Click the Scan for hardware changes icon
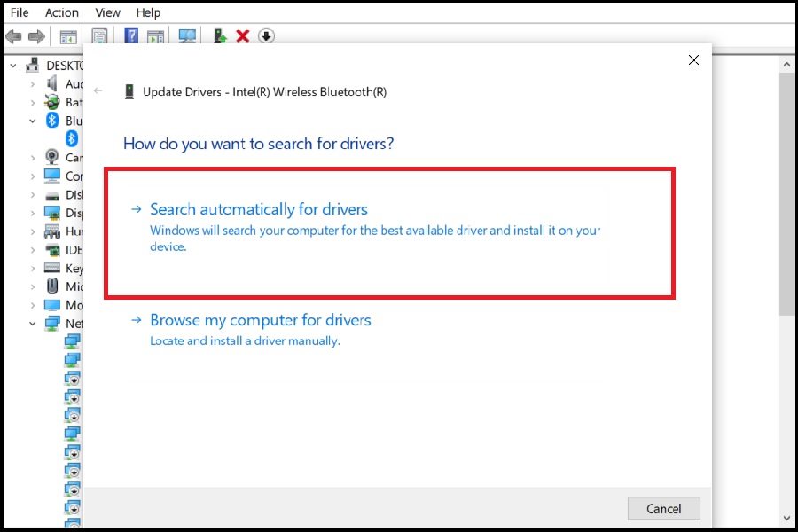The height and width of the screenshot is (532, 798). (x=187, y=36)
